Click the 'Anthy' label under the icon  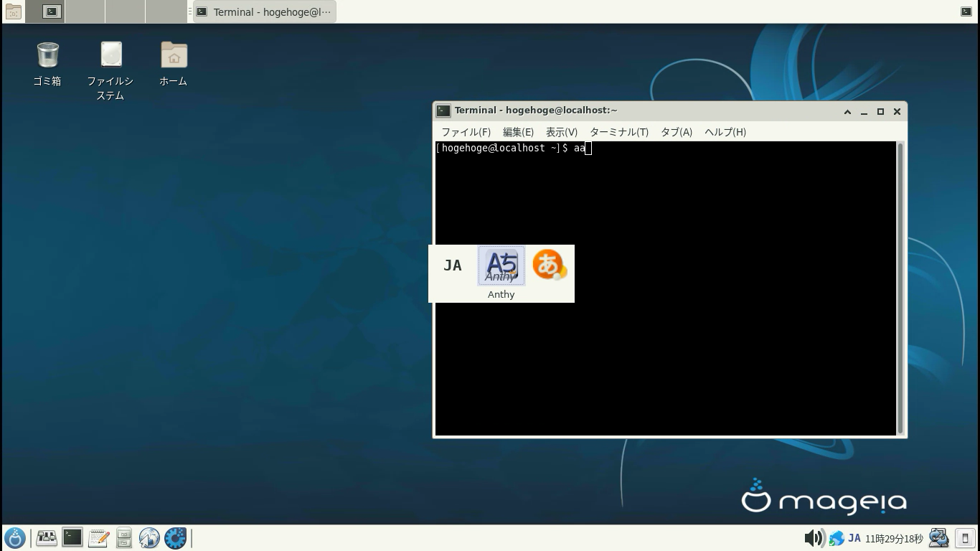[x=501, y=294]
